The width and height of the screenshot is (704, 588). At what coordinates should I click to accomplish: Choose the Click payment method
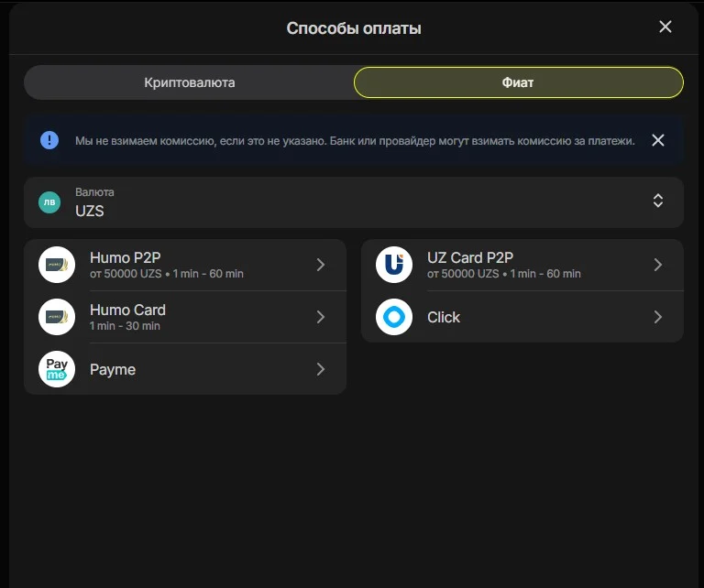pyautogui.click(x=522, y=317)
